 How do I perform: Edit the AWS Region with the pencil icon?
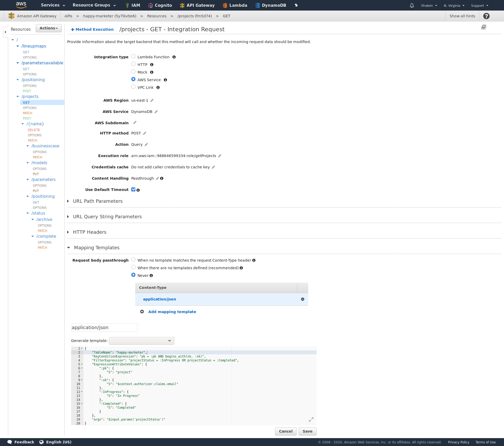[152, 100]
